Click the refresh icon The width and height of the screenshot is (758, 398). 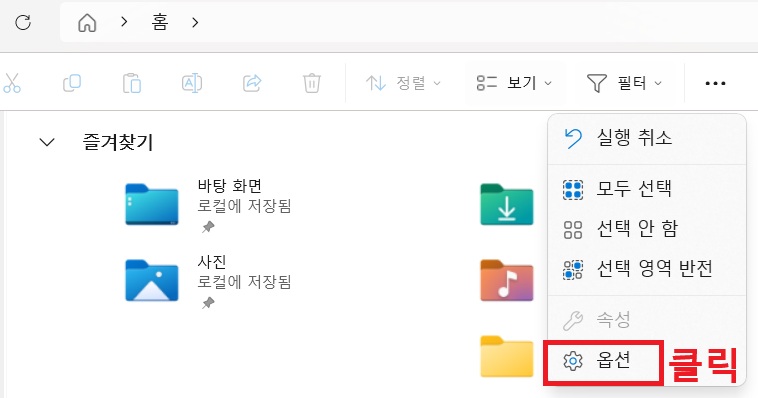coord(23,22)
